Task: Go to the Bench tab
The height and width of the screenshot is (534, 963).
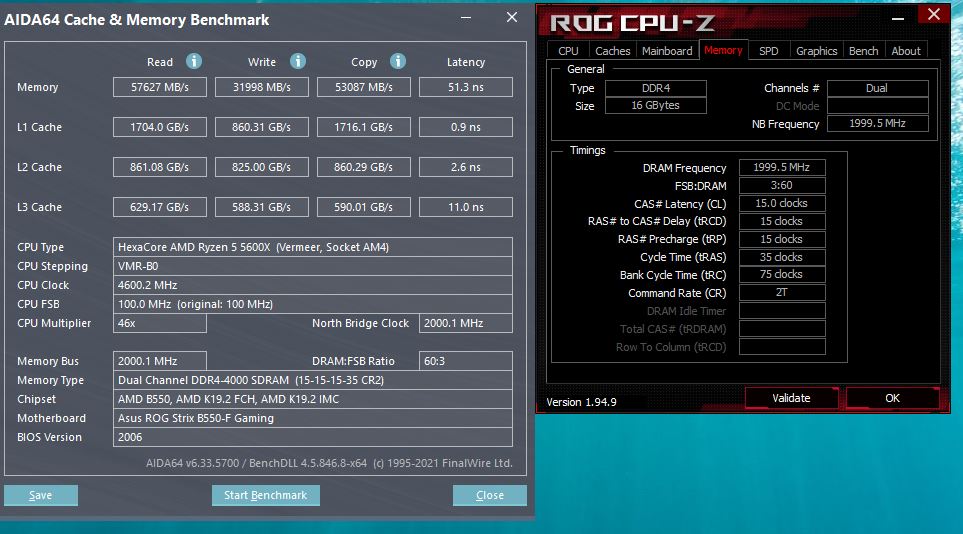Action: coord(864,51)
